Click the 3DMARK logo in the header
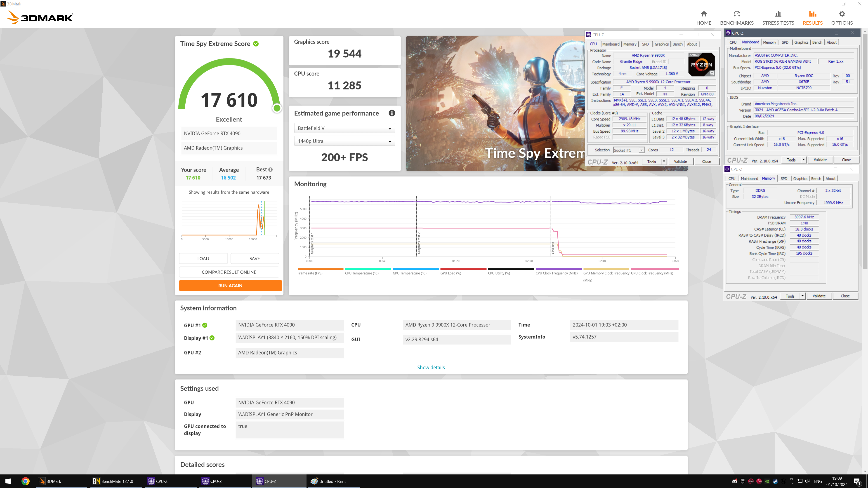The image size is (868, 488). (40, 17)
